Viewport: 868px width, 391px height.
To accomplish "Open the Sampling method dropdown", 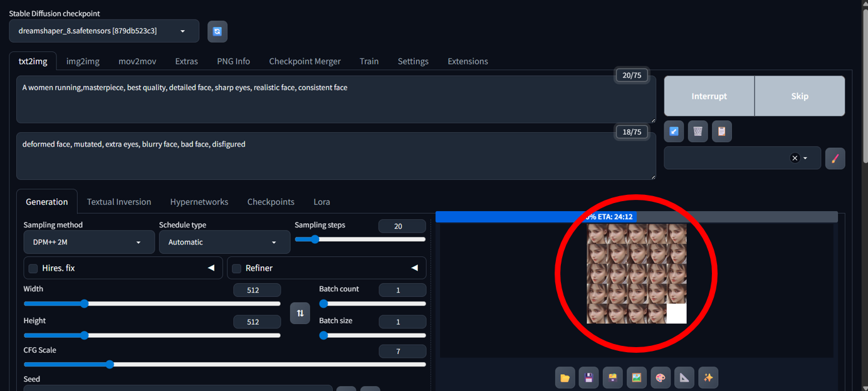I will point(89,242).
